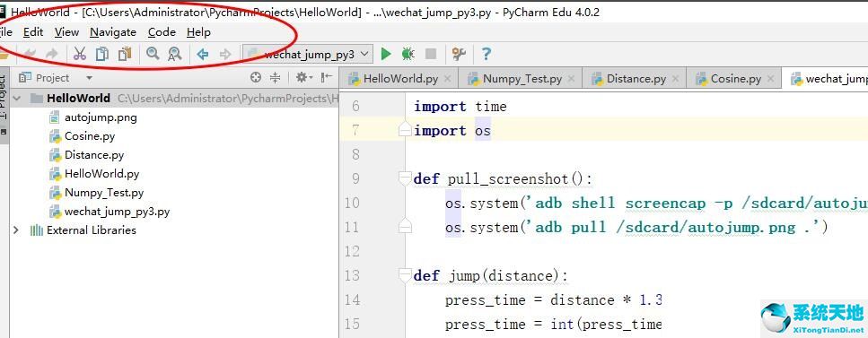Click the Cut scissors icon
This screenshot has height=338, width=868.
[80, 54]
